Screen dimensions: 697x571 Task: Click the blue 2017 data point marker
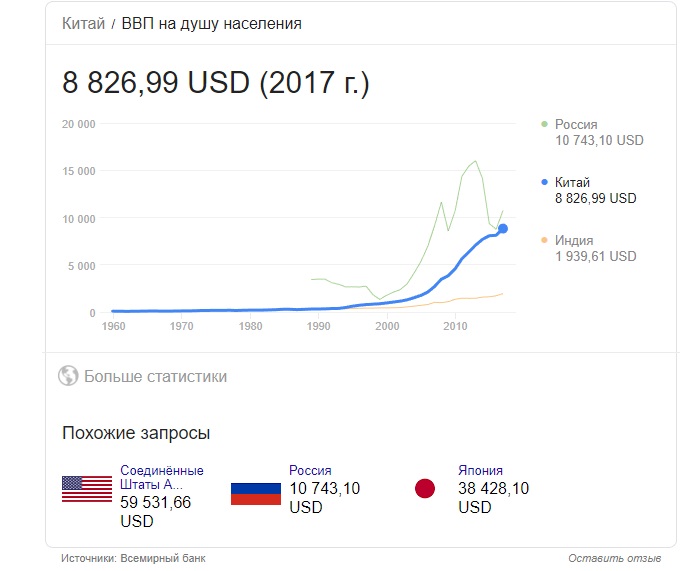click(503, 228)
